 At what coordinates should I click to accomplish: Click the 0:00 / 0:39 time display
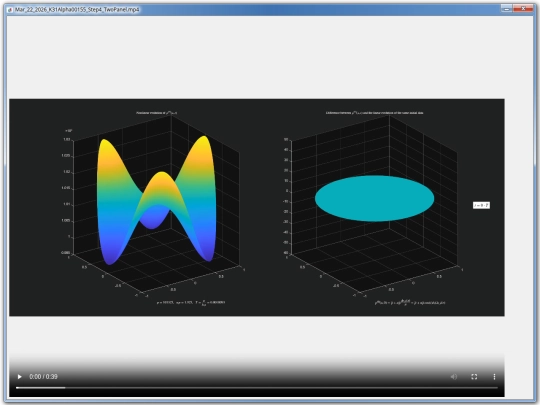[x=43, y=377]
